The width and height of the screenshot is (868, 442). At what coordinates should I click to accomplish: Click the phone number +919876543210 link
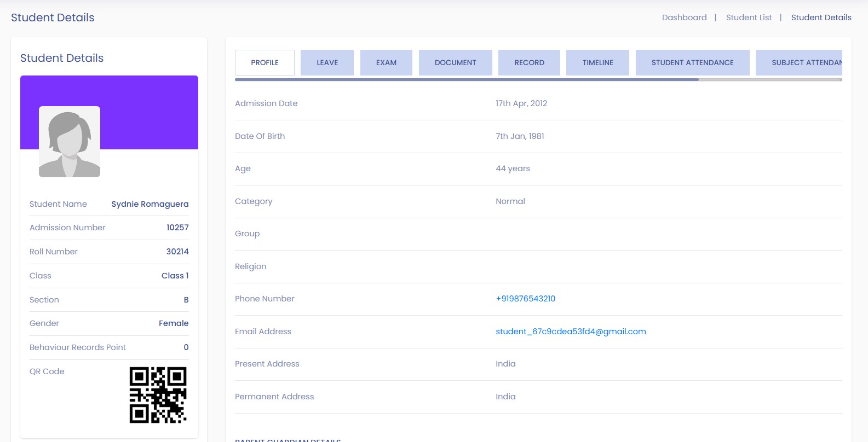[525, 299]
